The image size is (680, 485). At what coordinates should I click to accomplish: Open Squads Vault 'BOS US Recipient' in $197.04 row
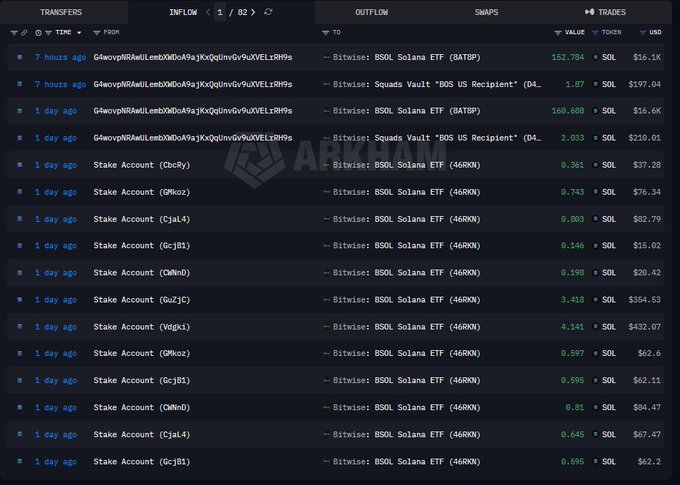[437, 84]
